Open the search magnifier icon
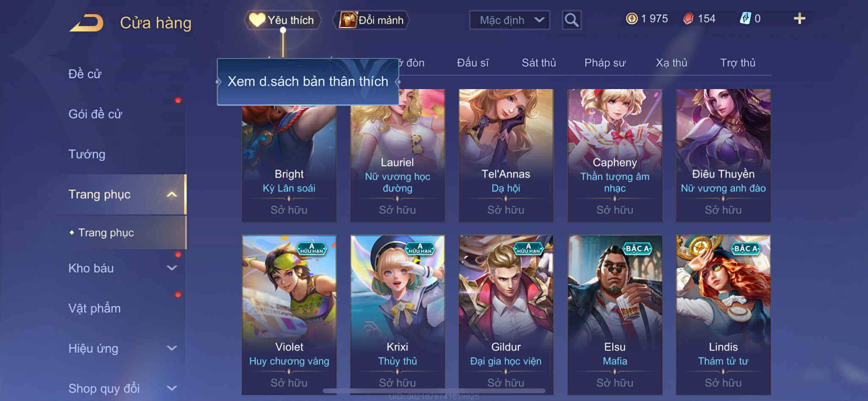Image resolution: width=868 pixels, height=401 pixels. pos(571,20)
